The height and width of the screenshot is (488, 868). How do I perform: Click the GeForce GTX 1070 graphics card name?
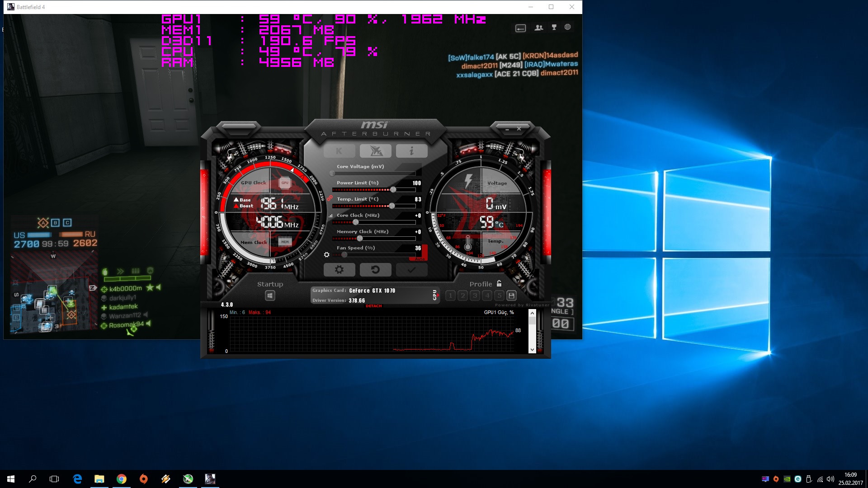tap(372, 291)
